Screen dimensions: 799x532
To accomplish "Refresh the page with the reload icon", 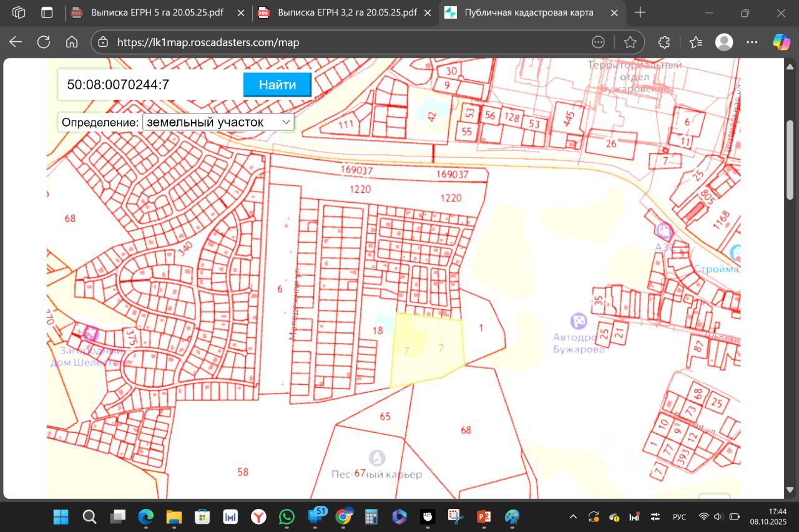I will [x=44, y=42].
